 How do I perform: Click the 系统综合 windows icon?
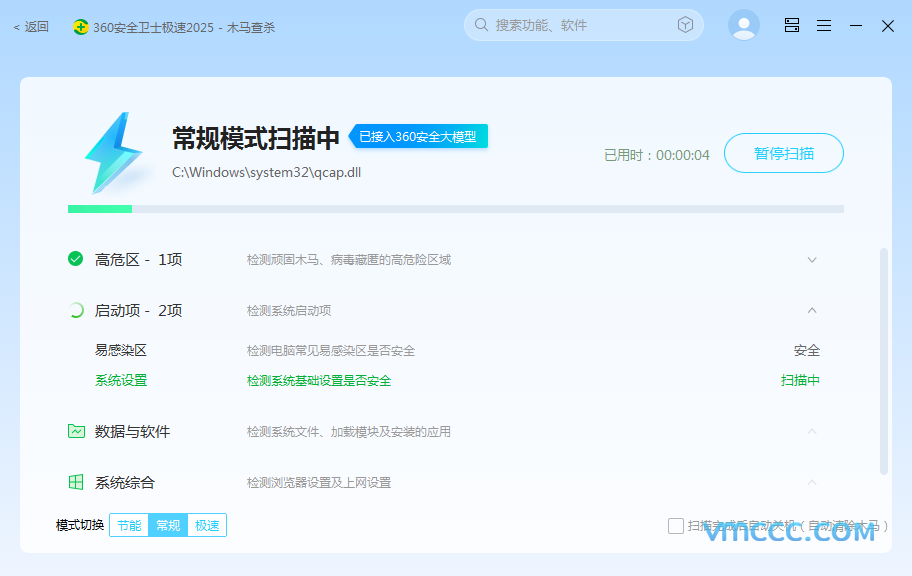pos(76,482)
